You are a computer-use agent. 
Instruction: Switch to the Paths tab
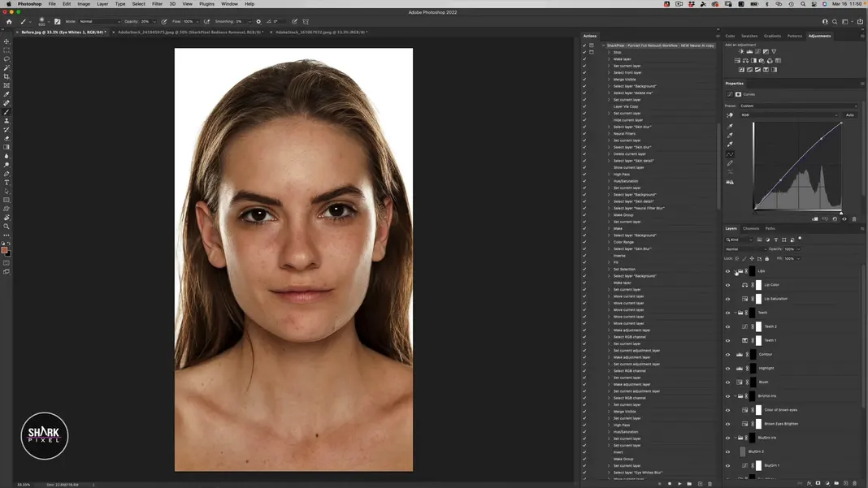(770, 228)
